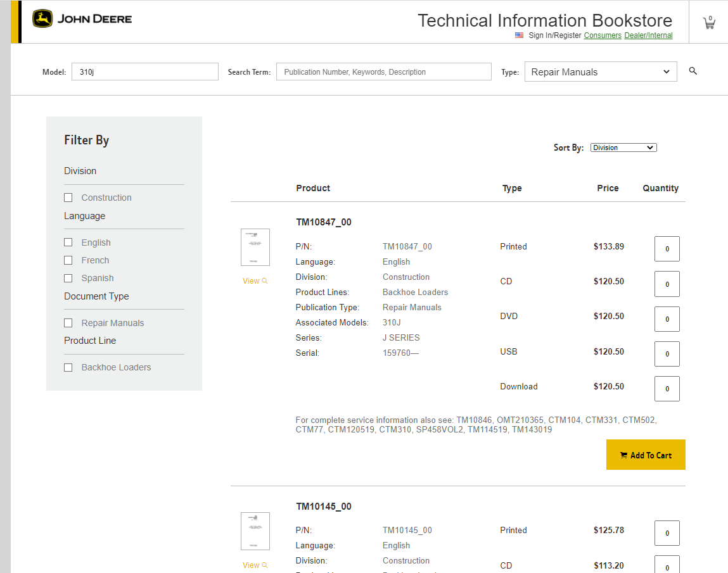Click Printed quantity box for TM10145_00

[x=667, y=533]
